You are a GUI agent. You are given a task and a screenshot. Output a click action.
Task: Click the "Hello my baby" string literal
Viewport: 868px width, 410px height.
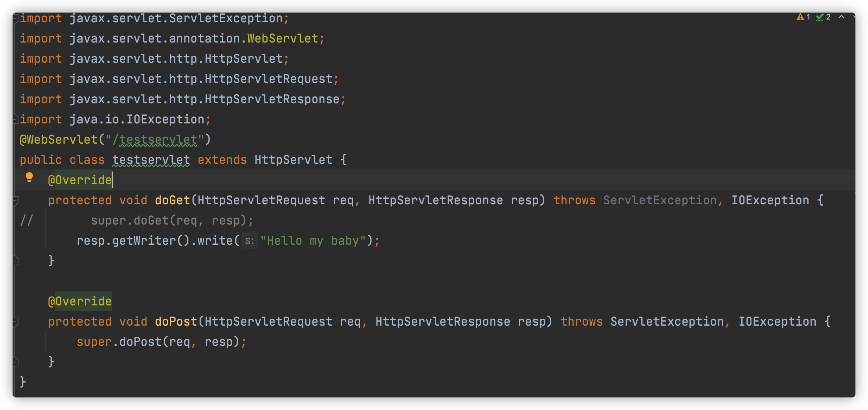click(313, 241)
